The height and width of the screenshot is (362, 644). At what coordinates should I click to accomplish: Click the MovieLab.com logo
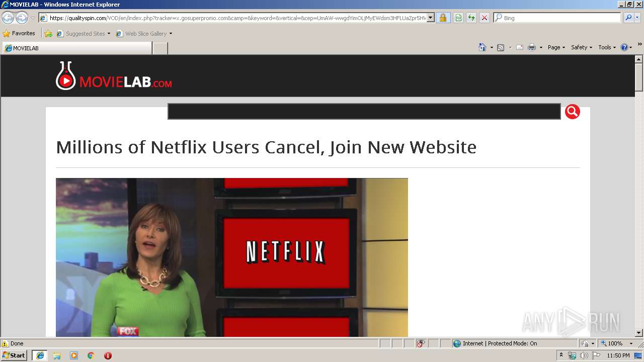point(114,76)
